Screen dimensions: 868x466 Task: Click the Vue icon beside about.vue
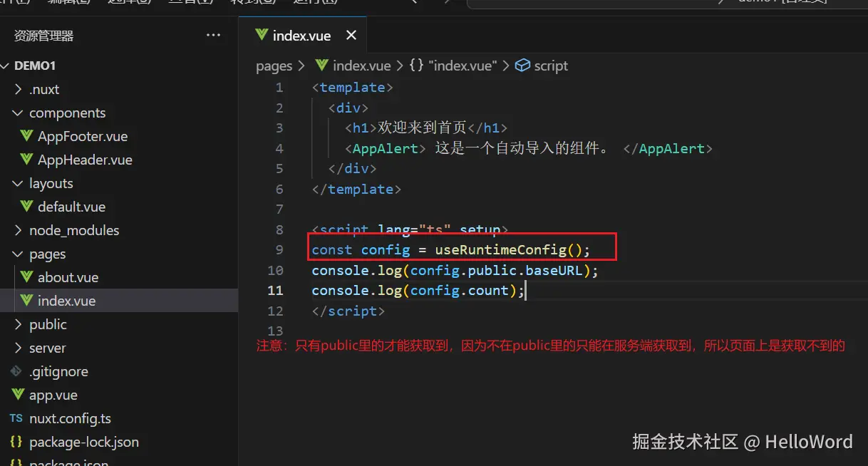pos(27,277)
